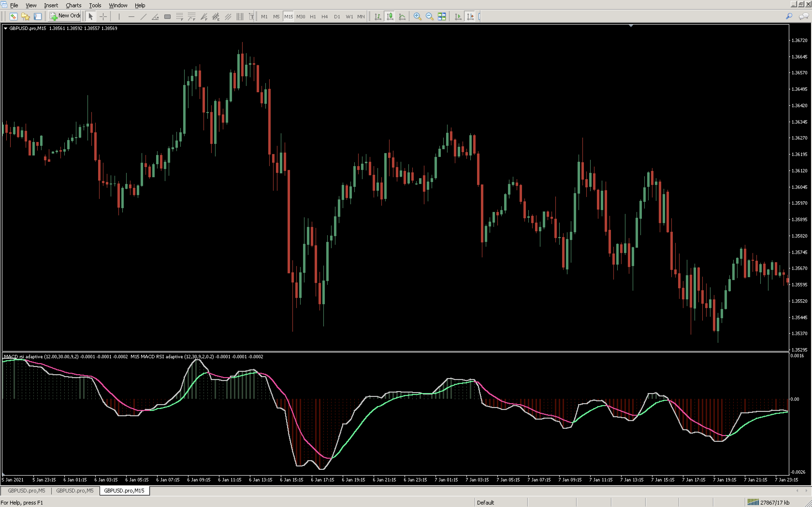
Task: Set timeframe to M30
Action: (x=300, y=16)
